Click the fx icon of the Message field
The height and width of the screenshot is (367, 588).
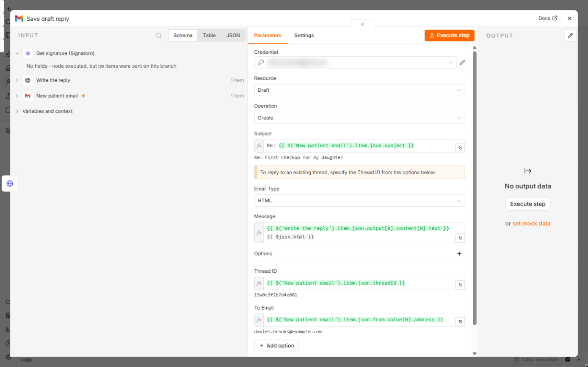259,233
